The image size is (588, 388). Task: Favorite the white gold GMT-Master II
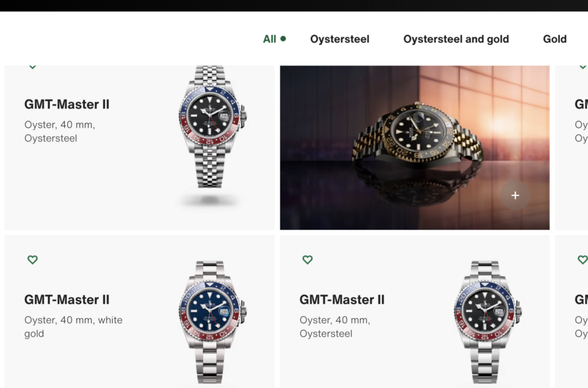(32, 259)
